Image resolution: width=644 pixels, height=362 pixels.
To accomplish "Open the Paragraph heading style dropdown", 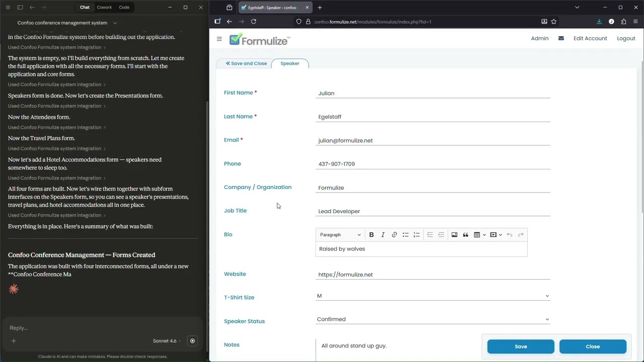I will point(340,235).
